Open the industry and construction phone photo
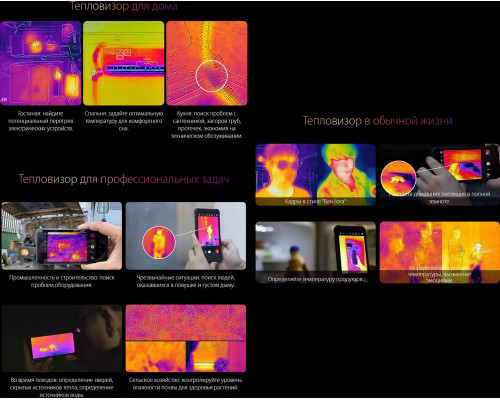 pos(62,236)
